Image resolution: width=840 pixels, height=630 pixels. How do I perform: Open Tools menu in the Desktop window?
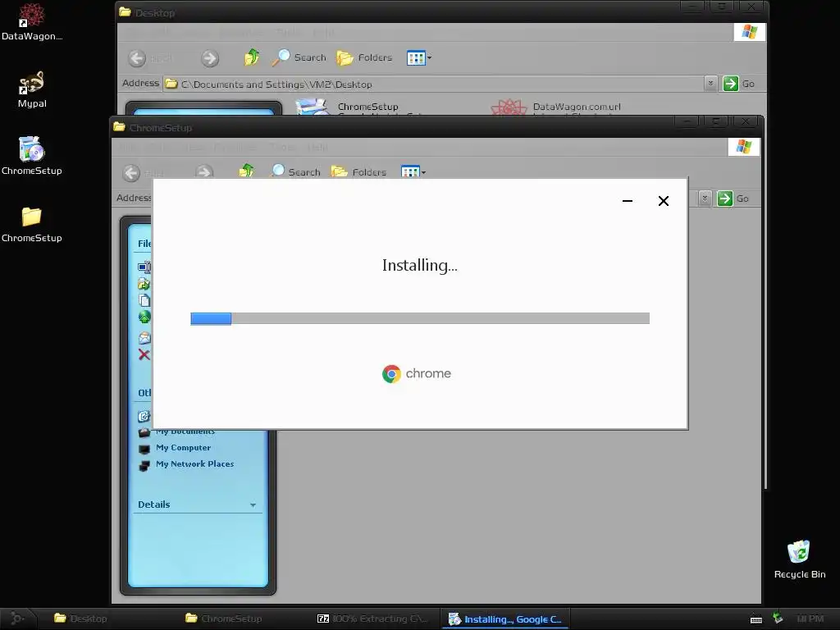pos(288,32)
